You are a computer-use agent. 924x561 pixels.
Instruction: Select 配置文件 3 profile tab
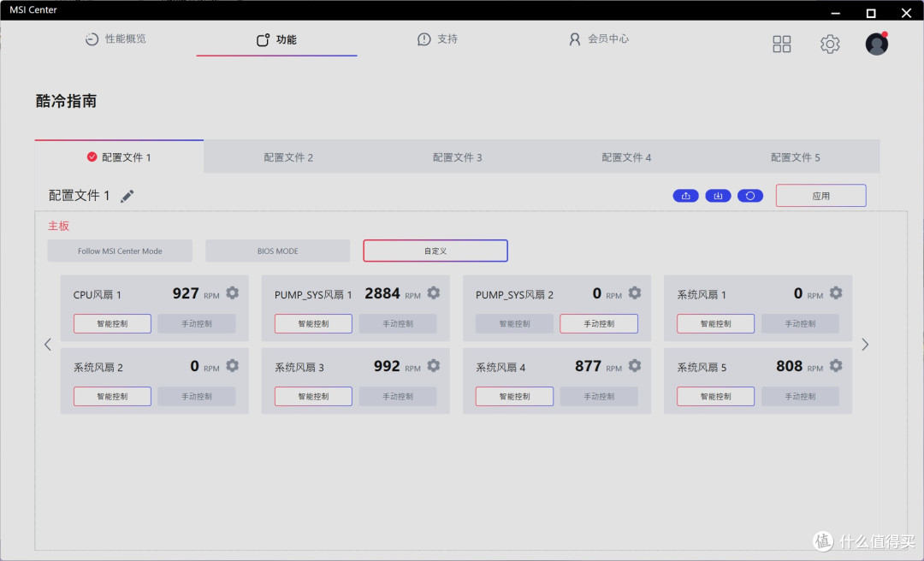pos(457,157)
